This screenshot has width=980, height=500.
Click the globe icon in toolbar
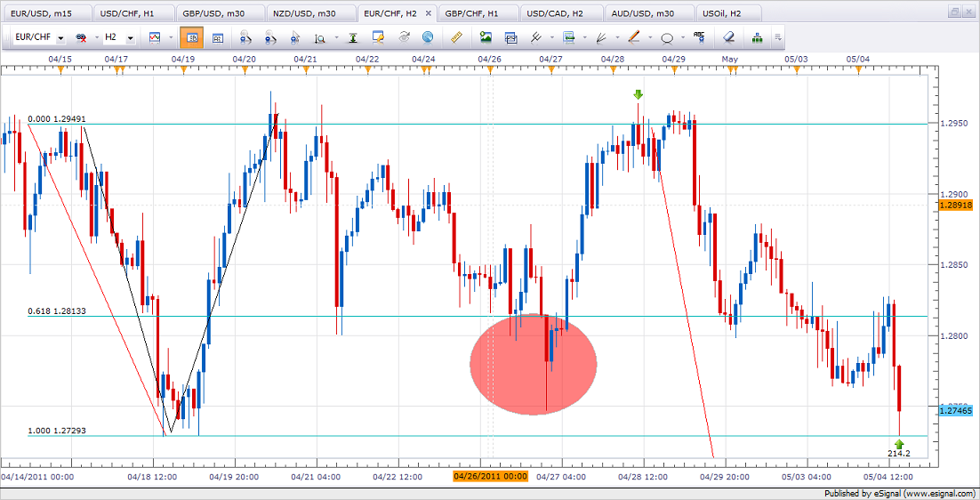(428, 38)
